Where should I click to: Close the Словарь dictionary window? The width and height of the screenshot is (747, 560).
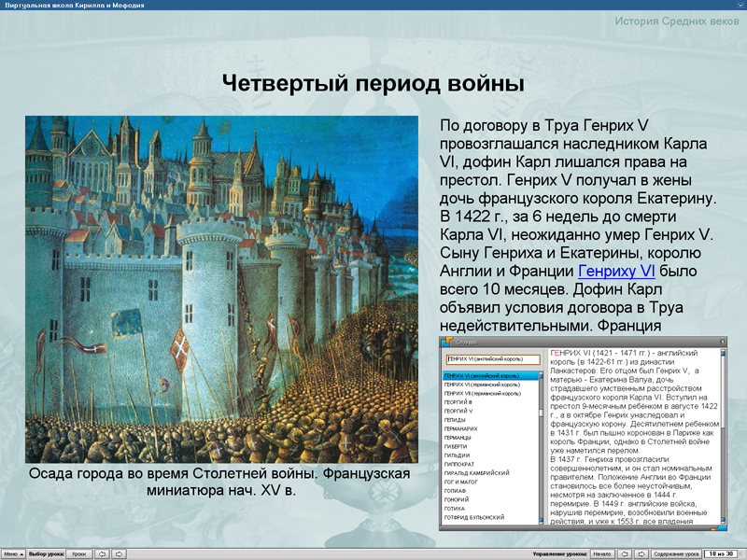723,342
